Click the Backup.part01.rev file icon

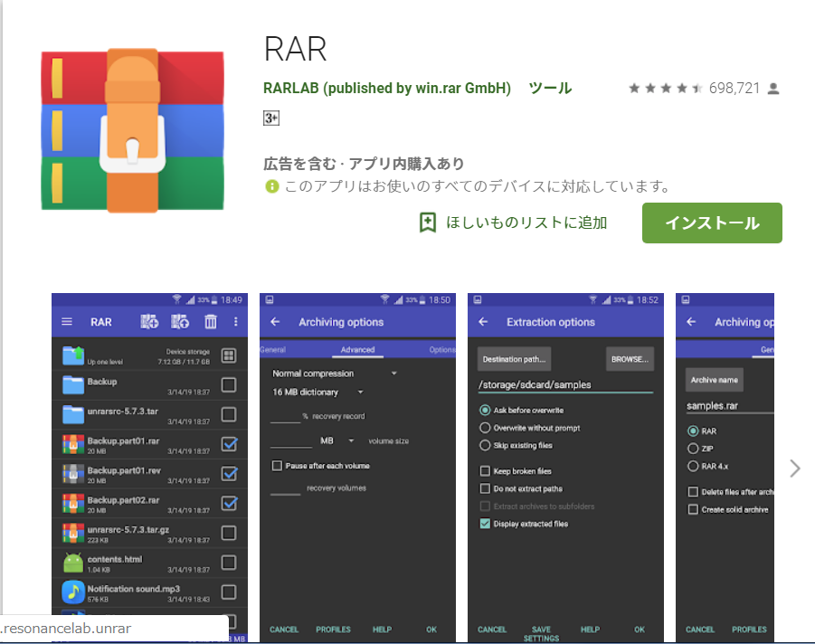72,474
